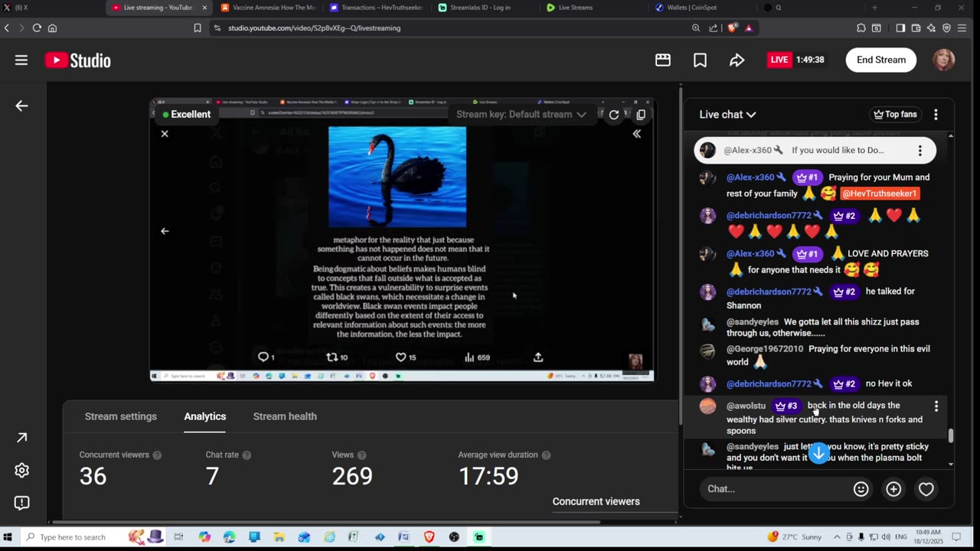The image size is (980, 551).
Task: Toggle the browser sidebar panel
Action: point(900,28)
